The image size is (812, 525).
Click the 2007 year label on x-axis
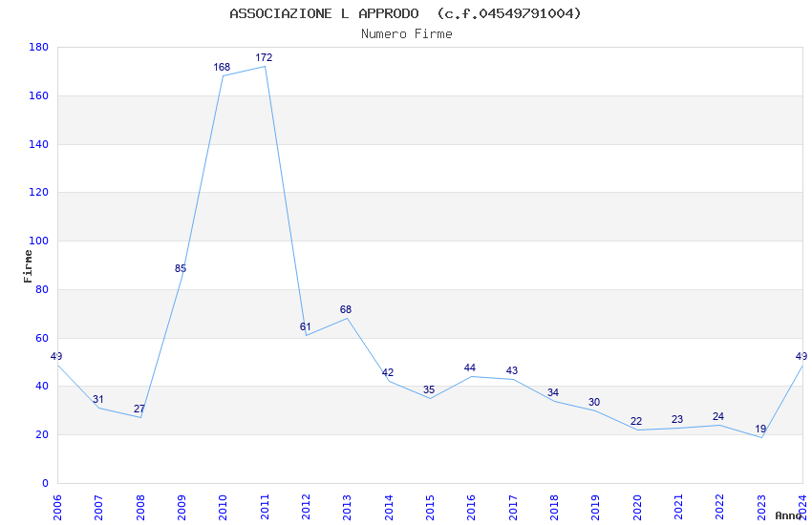98,507
